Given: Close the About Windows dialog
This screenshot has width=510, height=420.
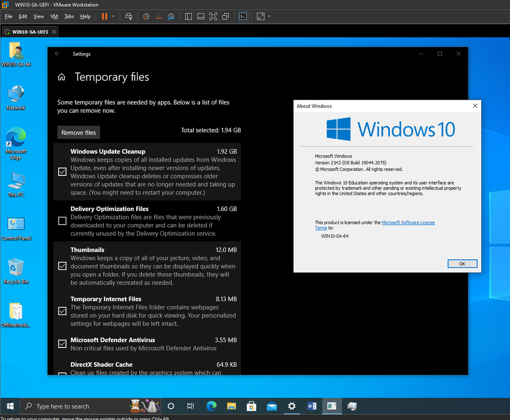Looking at the screenshot, I should pyautogui.click(x=475, y=106).
